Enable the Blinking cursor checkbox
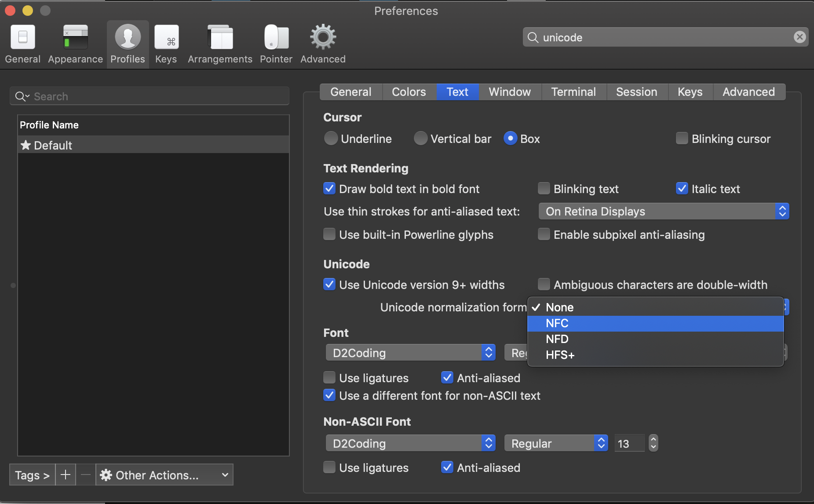This screenshot has width=814, height=504. 682,139
